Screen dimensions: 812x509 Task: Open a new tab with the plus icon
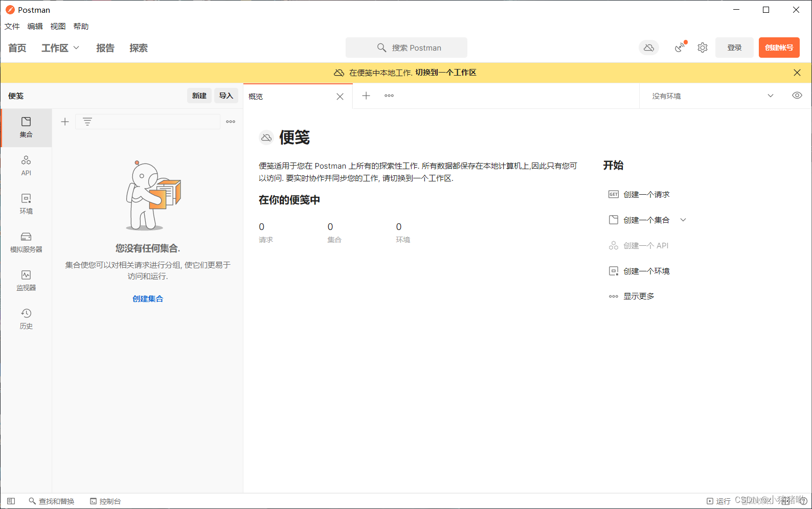tap(366, 96)
